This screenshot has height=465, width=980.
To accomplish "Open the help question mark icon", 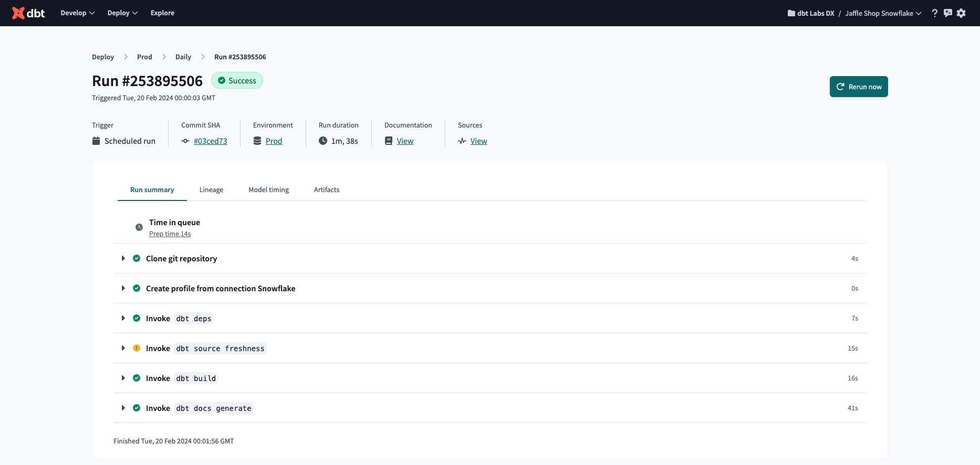I will (934, 13).
